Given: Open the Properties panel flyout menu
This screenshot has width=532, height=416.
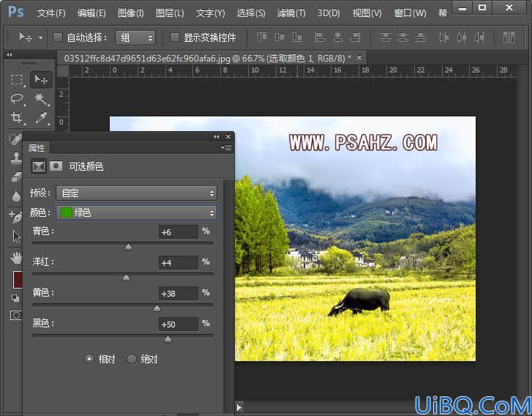Looking at the screenshot, I should pos(226,147).
